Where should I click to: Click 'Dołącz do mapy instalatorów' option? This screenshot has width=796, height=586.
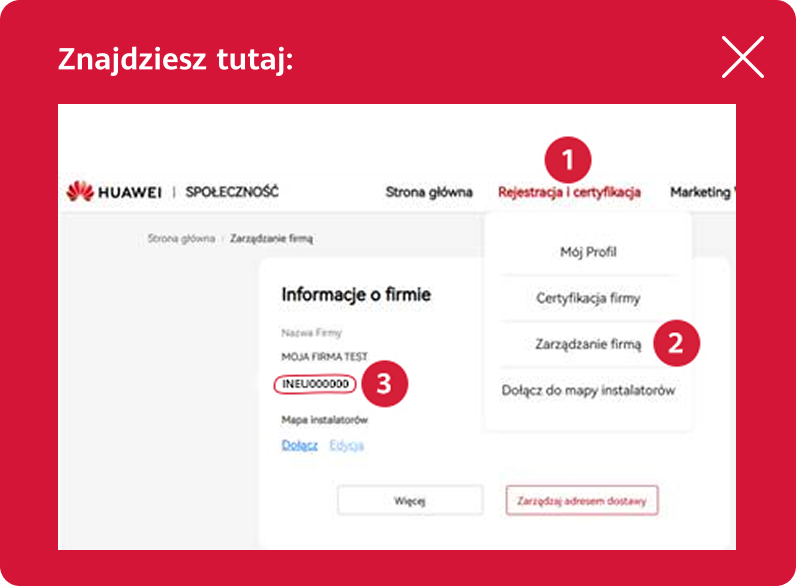[x=588, y=391]
